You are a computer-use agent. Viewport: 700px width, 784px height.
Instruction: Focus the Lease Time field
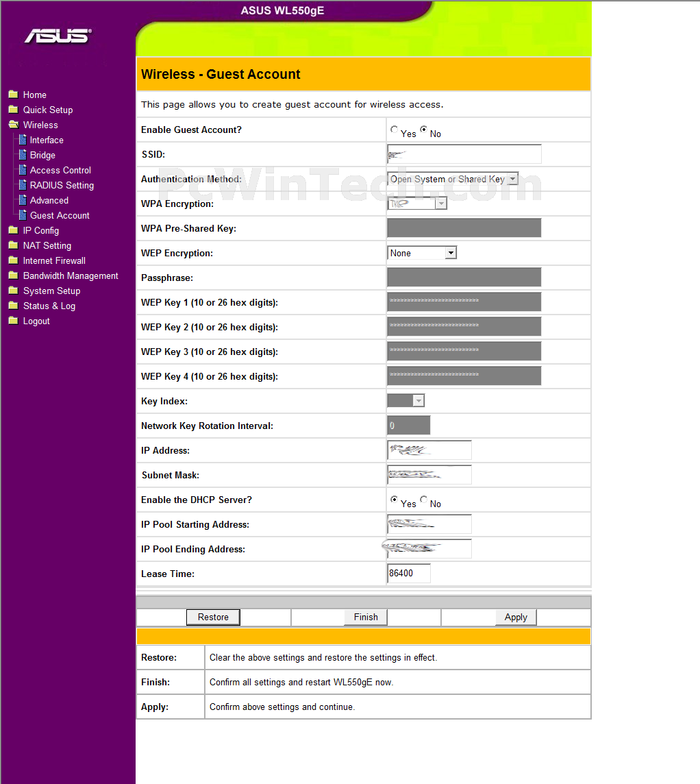point(409,574)
